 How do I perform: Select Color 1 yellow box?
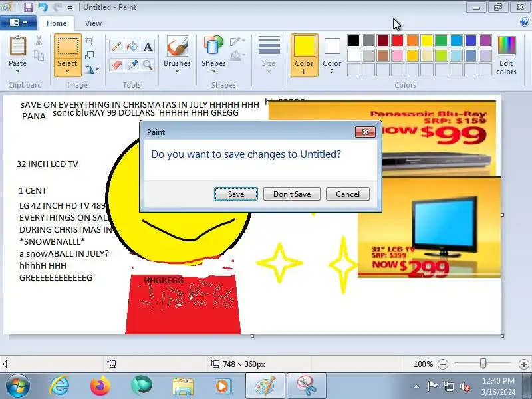[x=305, y=55]
